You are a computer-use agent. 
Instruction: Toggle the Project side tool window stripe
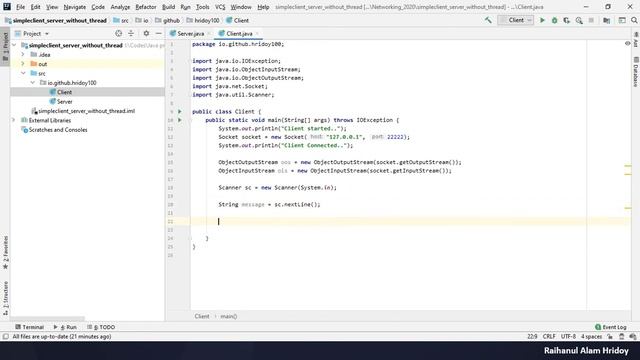[5, 47]
